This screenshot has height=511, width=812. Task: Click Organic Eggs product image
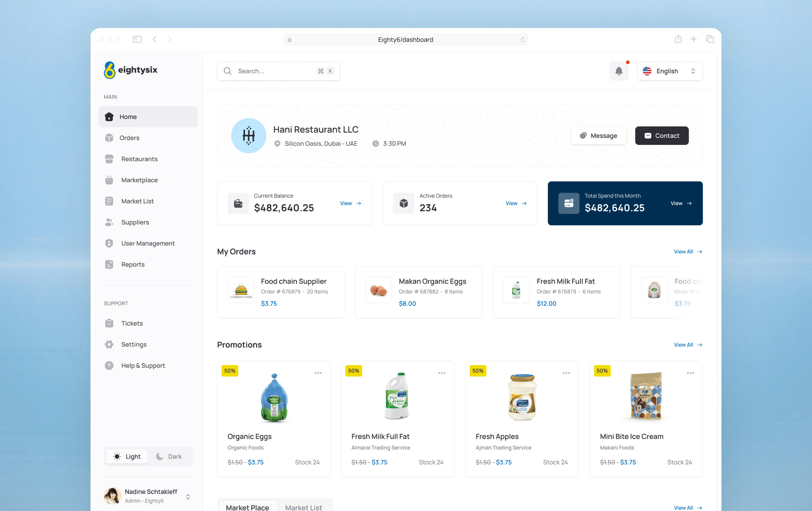(x=274, y=398)
